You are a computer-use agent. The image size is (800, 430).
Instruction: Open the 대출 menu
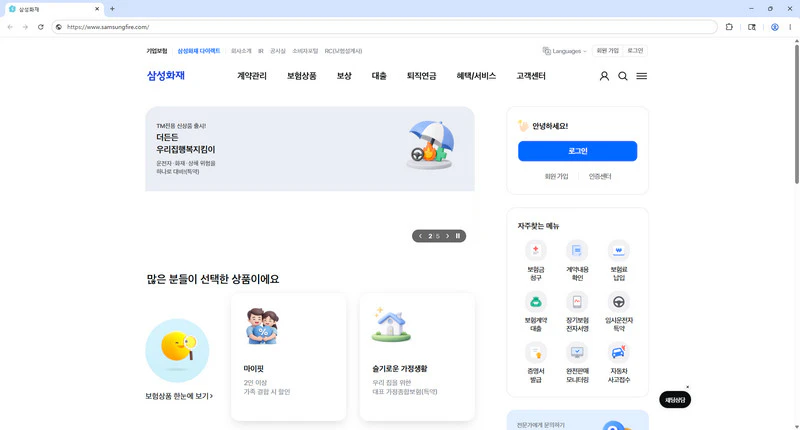click(x=379, y=76)
